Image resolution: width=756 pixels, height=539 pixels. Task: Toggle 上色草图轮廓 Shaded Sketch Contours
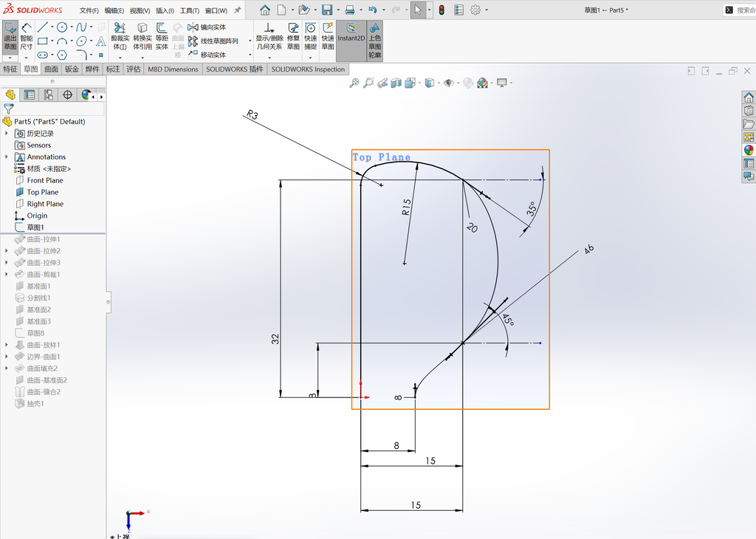(x=374, y=41)
